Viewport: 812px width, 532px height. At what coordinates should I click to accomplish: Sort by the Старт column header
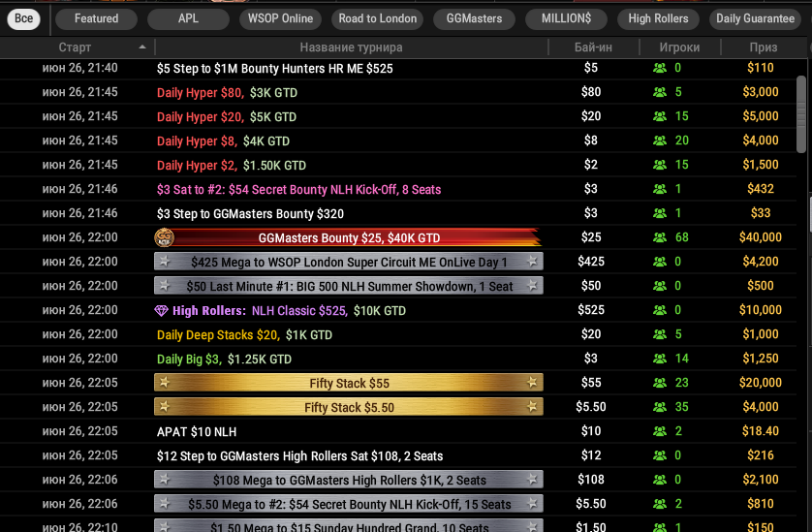coord(75,47)
